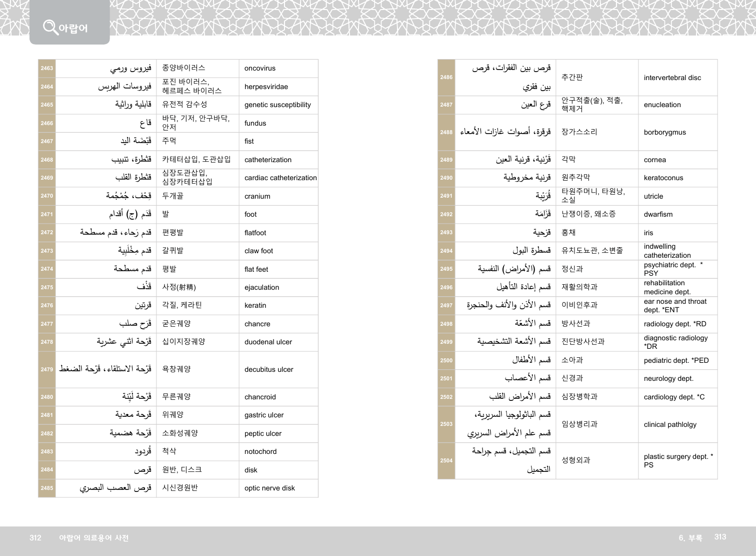The width and height of the screenshot is (756, 556).
Task: Click the 아랍어 header tab label
Action: point(73,29)
